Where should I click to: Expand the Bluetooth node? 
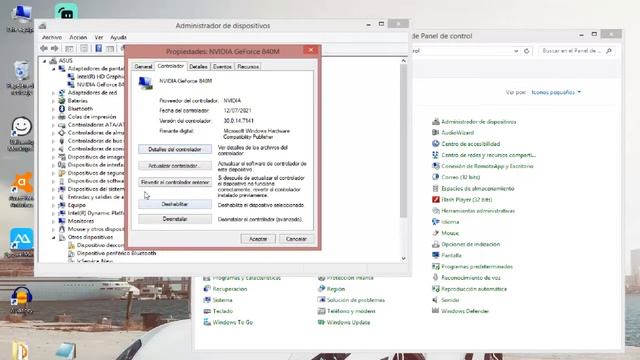pos(53,109)
